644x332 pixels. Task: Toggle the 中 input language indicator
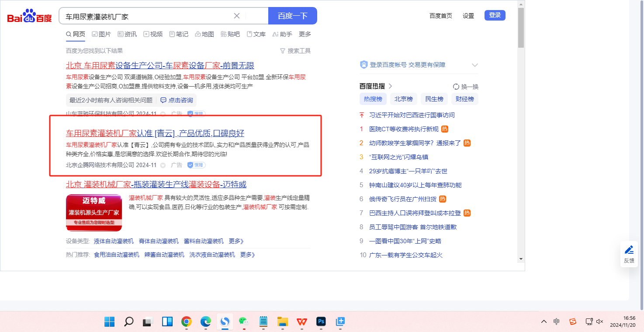coord(557,322)
